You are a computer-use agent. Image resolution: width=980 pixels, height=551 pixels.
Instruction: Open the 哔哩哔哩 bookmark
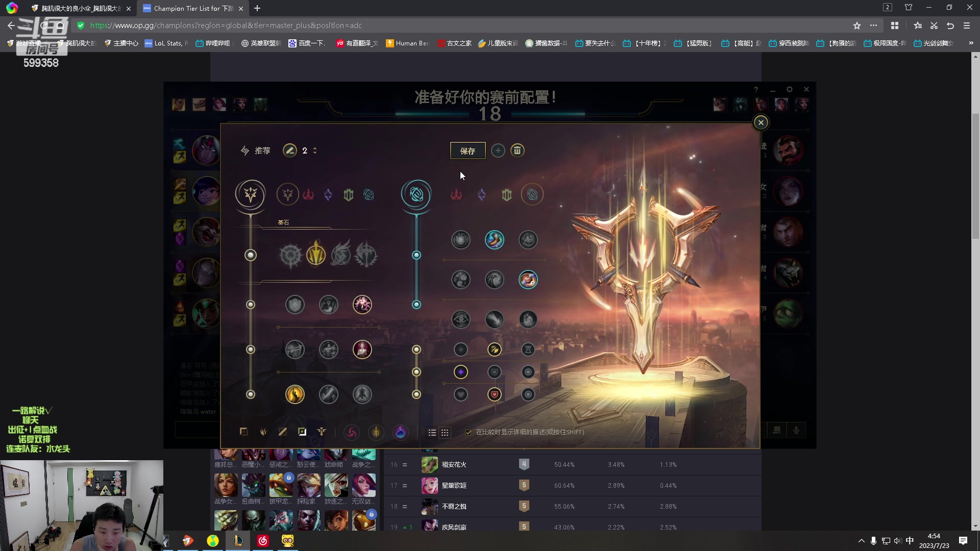[213, 43]
